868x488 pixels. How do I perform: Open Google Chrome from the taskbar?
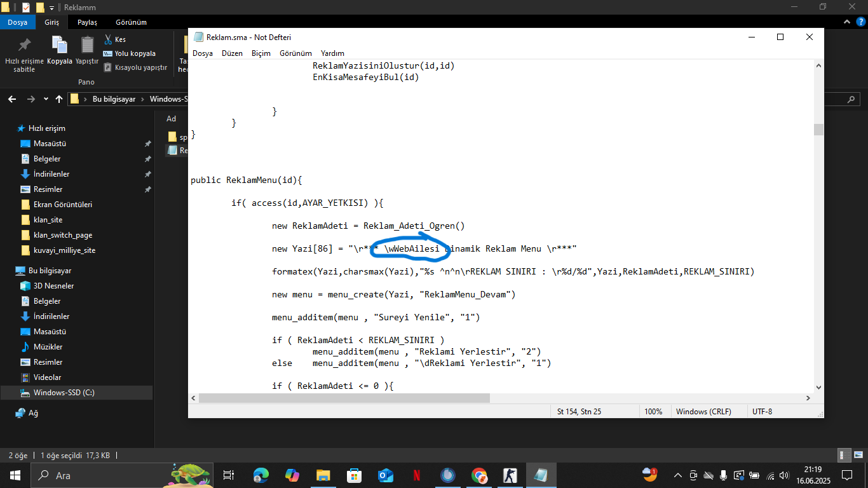[479, 475]
